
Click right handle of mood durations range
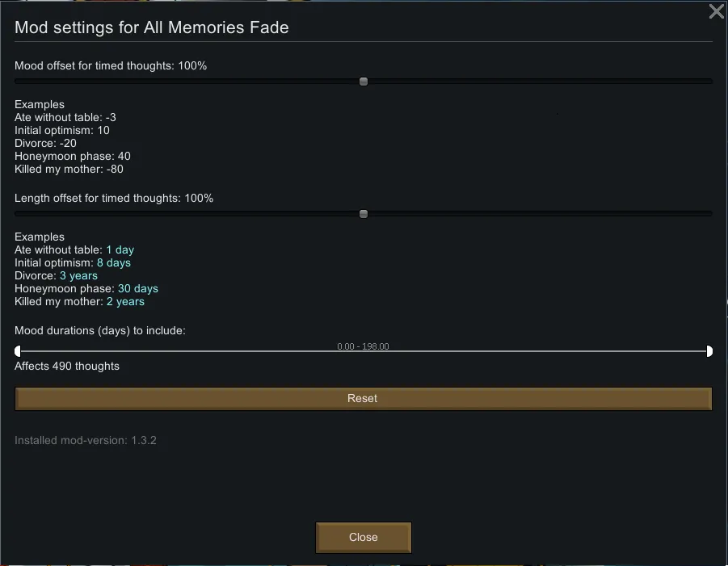click(709, 351)
